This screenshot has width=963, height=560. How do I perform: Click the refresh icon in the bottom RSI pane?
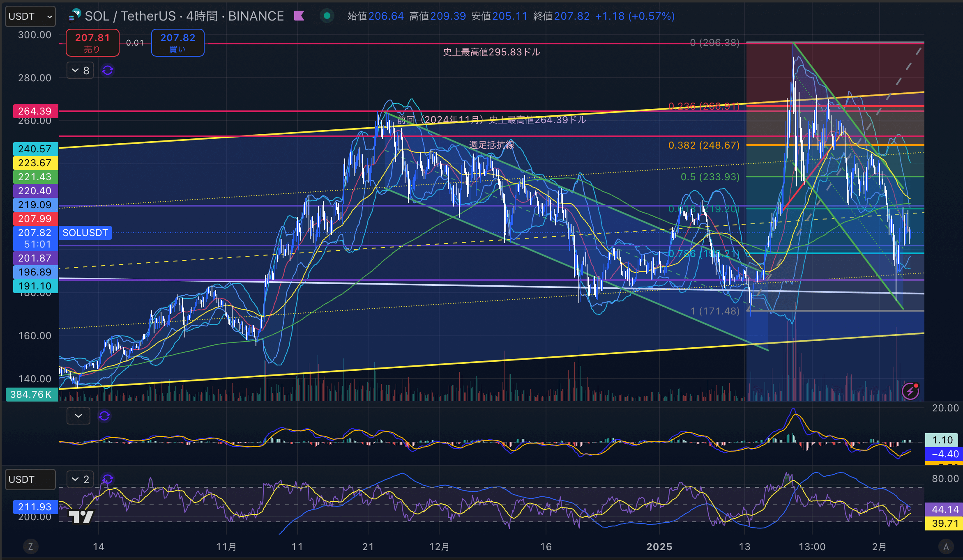[x=108, y=479]
